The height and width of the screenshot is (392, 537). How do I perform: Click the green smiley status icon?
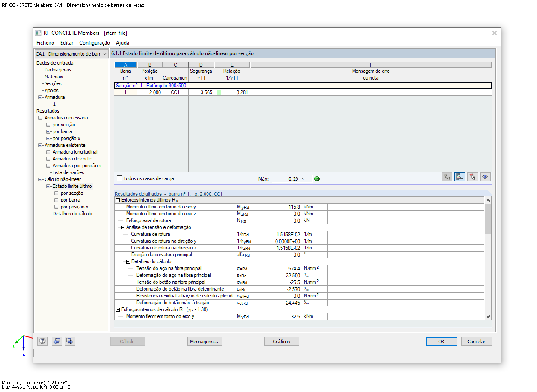point(317,179)
